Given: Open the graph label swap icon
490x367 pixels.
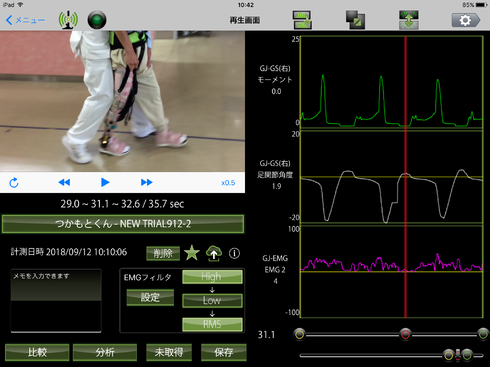Looking at the screenshot, I should (x=302, y=20).
